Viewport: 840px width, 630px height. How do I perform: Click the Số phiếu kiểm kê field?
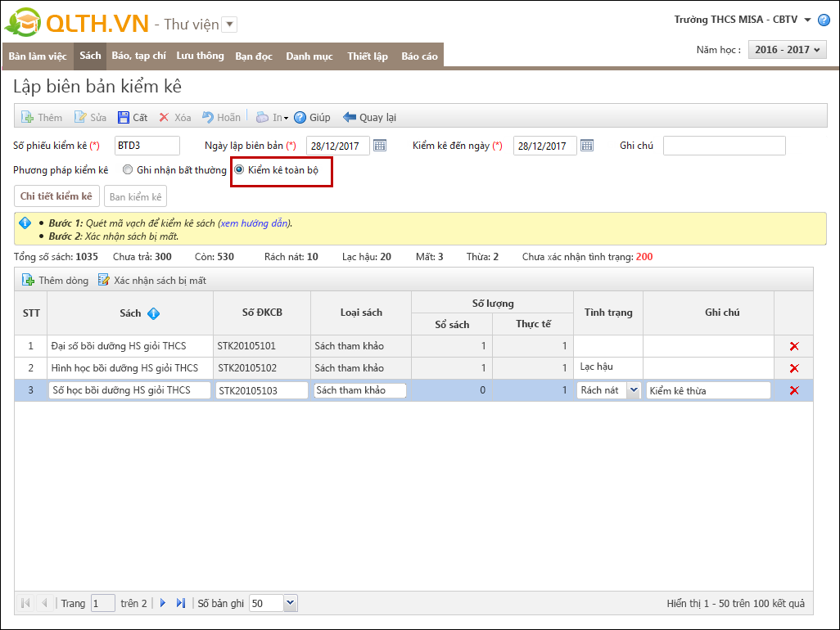tap(147, 146)
